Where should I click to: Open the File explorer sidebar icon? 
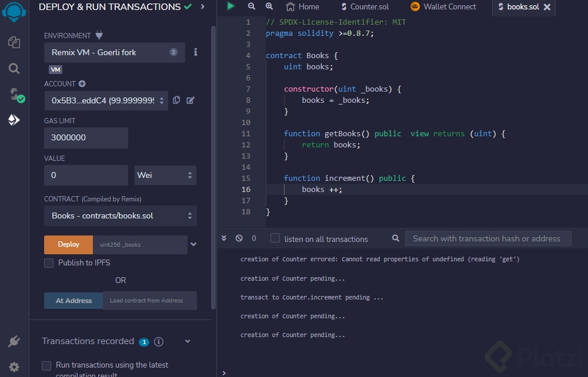tap(14, 42)
